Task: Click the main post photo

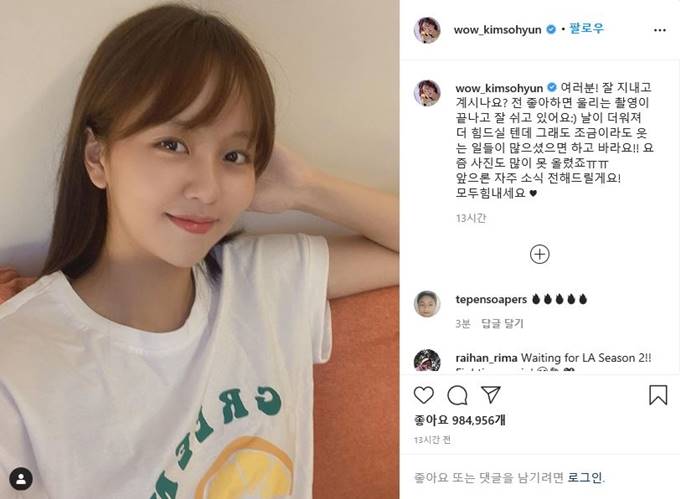Action: click(x=199, y=249)
